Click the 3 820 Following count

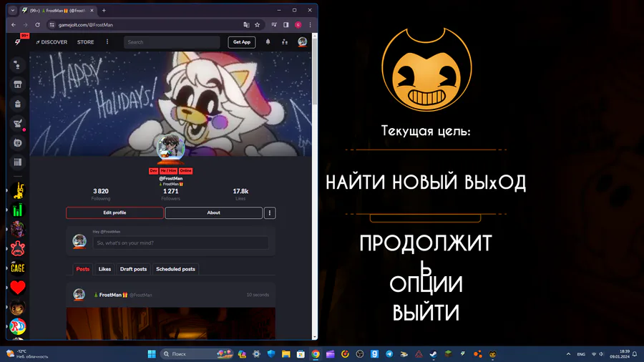(x=101, y=194)
